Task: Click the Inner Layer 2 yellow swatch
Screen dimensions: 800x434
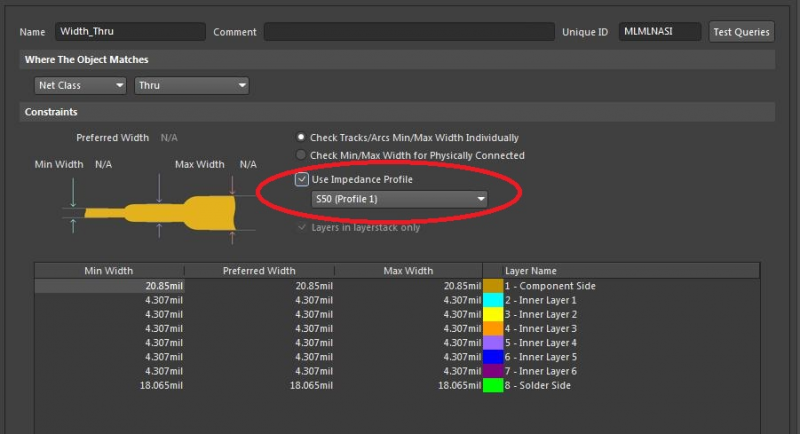Action: click(493, 314)
